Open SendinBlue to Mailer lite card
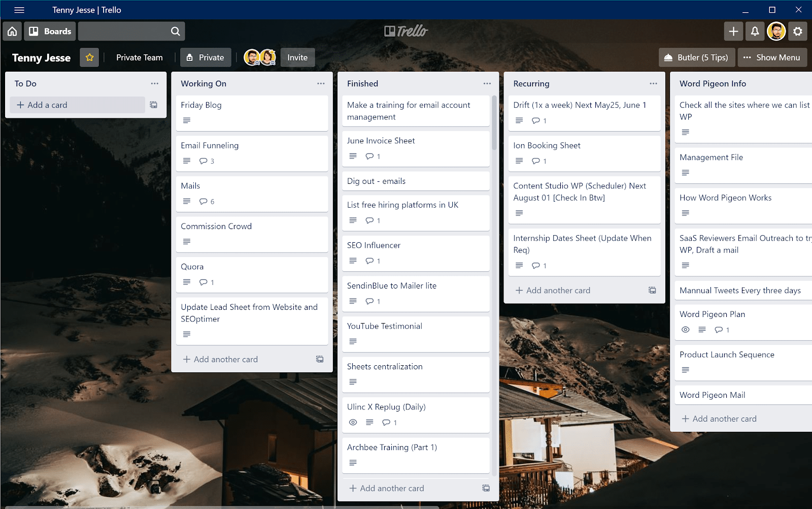 (x=416, y=294)
